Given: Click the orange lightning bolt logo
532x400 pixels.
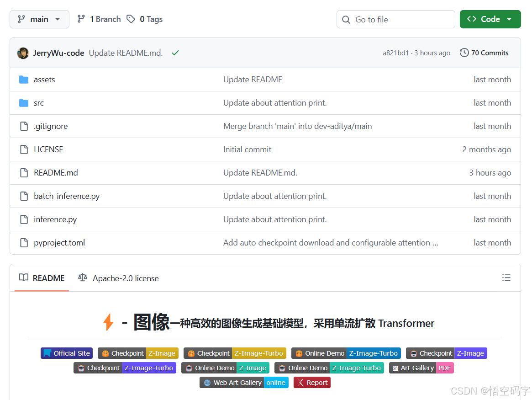Looking at the screenshot, I should (108, 322).
